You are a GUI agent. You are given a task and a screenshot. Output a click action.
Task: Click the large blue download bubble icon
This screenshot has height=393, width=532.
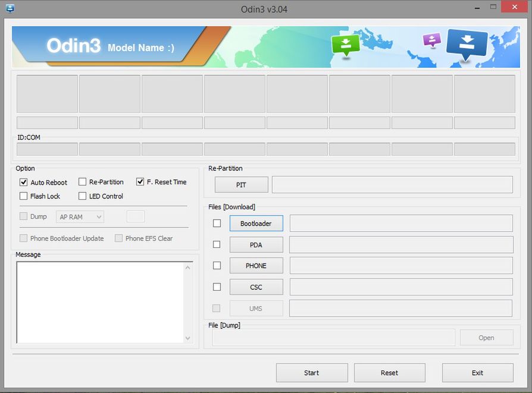(467, 44)
